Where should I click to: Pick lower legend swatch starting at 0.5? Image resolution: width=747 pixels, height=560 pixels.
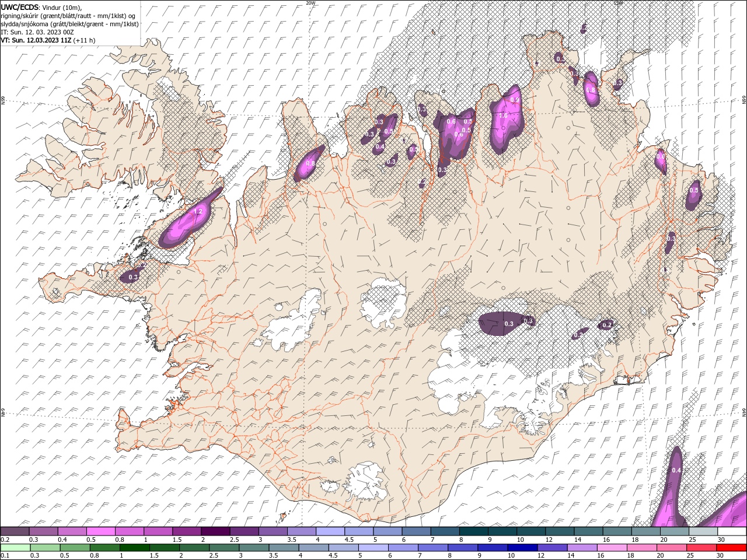75,548
